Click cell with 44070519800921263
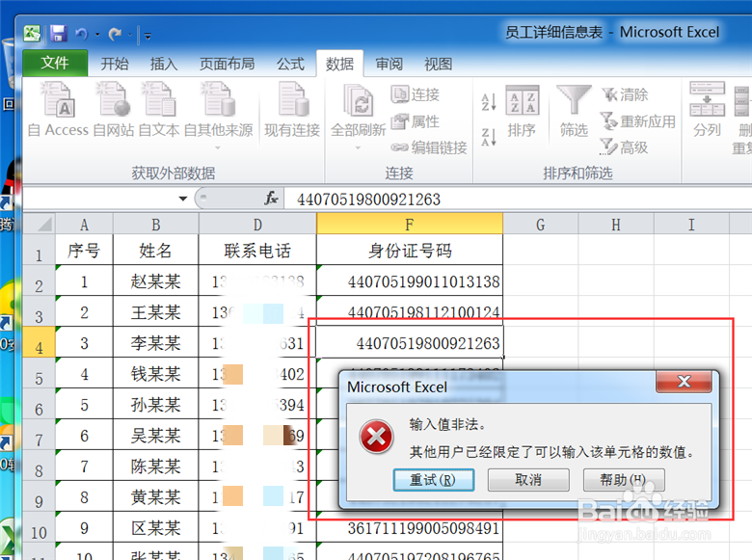The image size is (752, 560). pyautogui.click(x=410, y=342)
